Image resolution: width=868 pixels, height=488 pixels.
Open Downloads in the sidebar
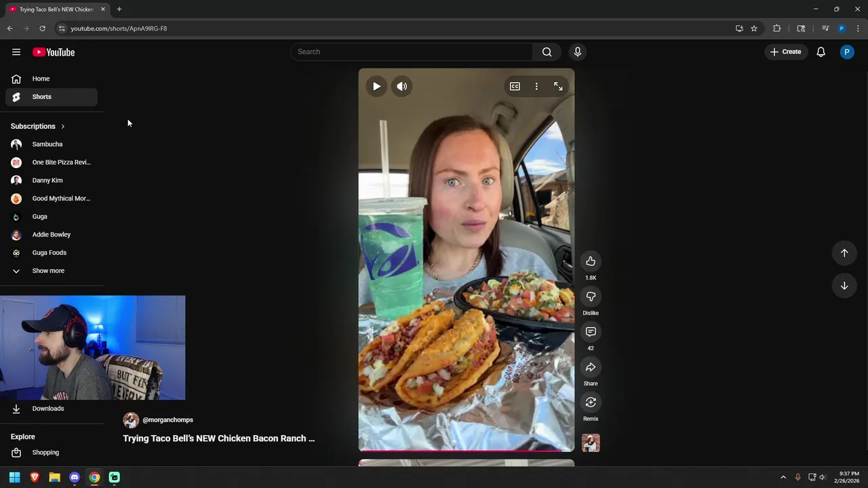pyautogui.click(x=52, y=409)
